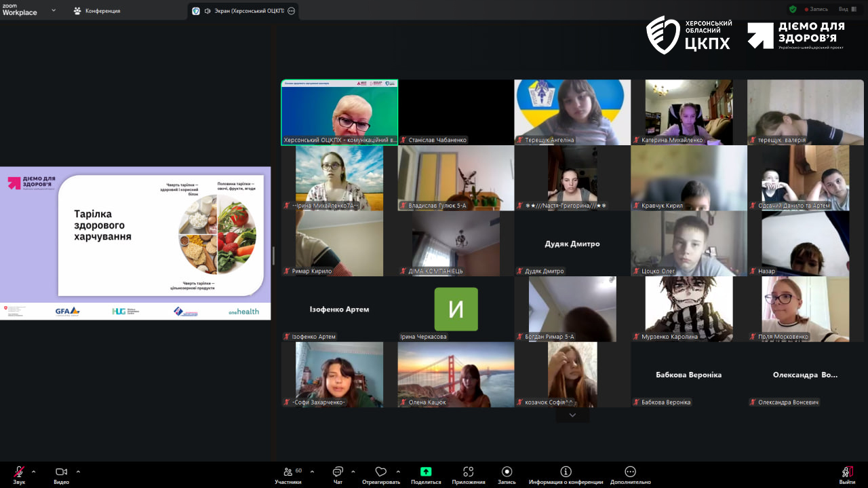Viewport: 868px width, 488px height.
Task: Open the Участники participants panel
Action: 288,472
